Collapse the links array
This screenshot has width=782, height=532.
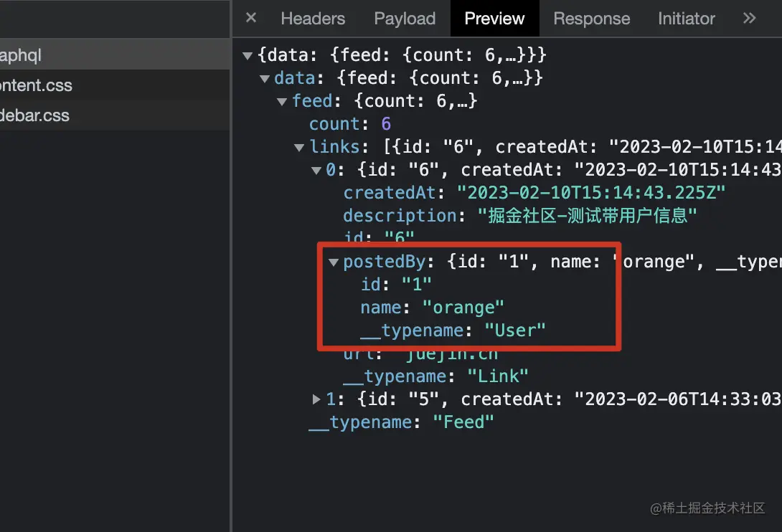point(299,147)
